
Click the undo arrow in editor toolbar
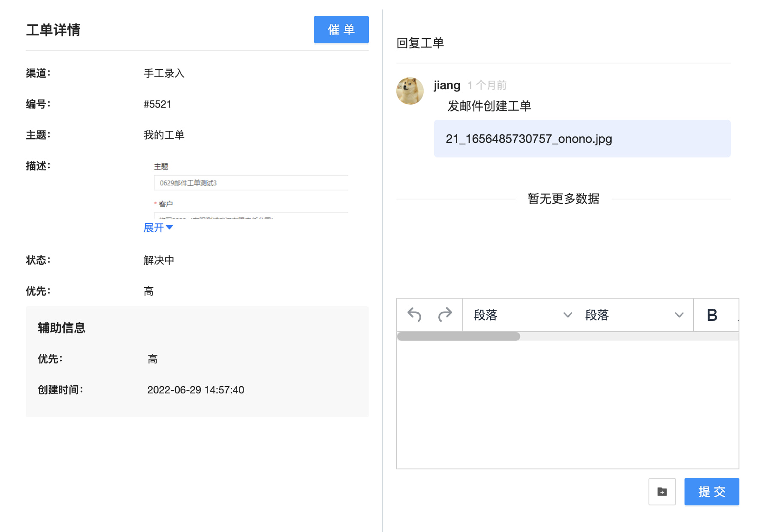[414, 315]
